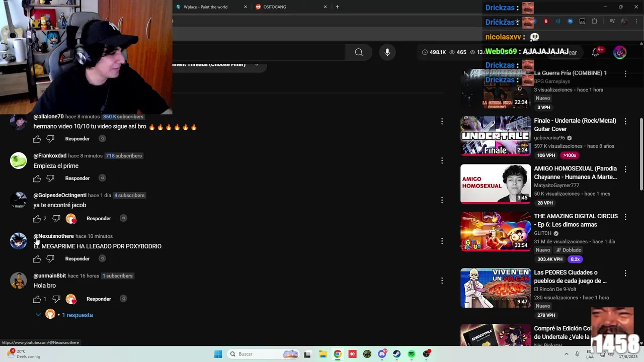Image resolution: width=644 pixels, height=362 pixels.
Task: Like the GolpesdeOctingenti comment
Action: click(37, 219)
